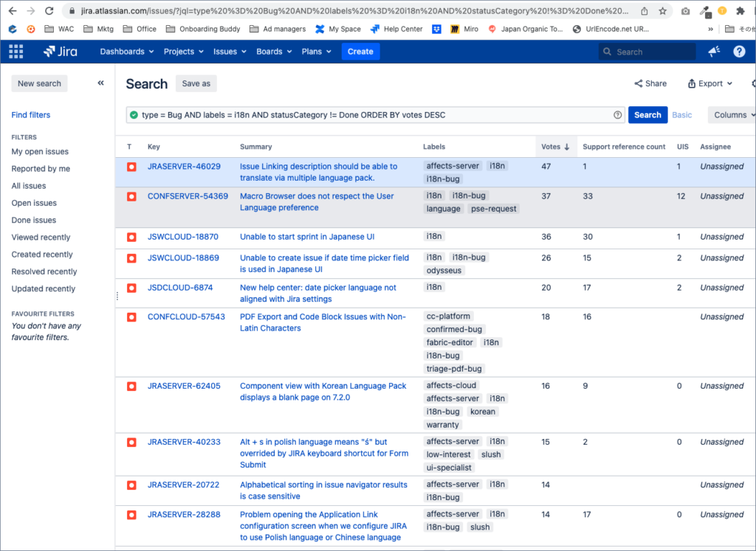This screenshot has width=756, height=551.
Task: Click the valid-query green check icon in the JQL field
Action: pos(134,114)
